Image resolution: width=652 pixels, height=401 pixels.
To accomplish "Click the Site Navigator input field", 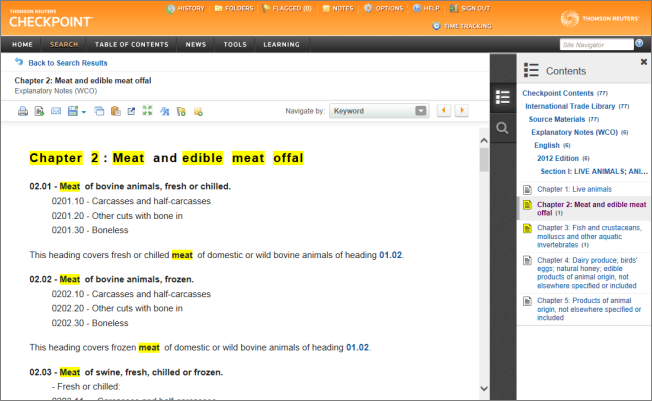I will 595,44.
